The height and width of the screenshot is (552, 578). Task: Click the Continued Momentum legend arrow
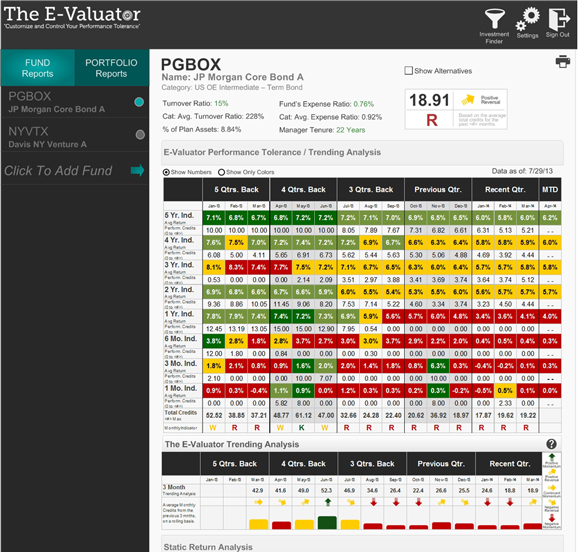(x=551, y=488)
